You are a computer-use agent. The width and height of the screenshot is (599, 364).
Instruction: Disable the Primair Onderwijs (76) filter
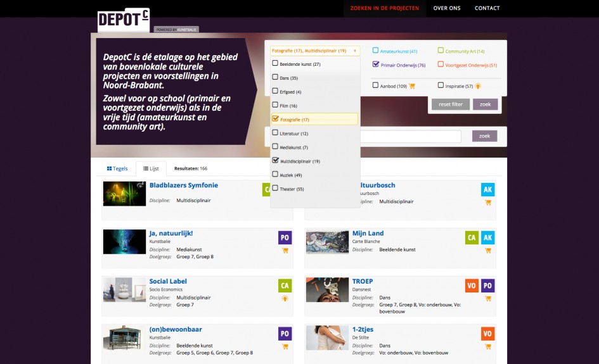coord(375,64)
